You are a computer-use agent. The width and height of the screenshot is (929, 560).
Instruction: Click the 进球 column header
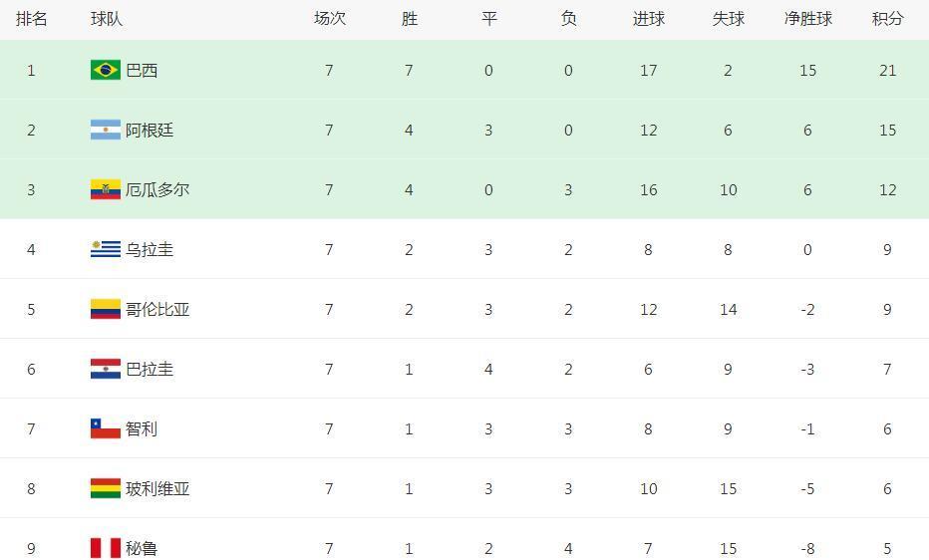(x=648, y=18)
